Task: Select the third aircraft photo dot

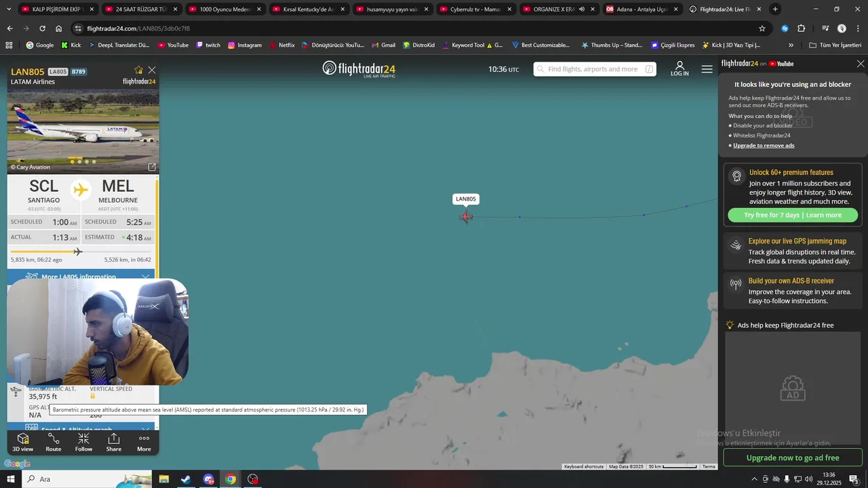Action: [x=87, y=162]
